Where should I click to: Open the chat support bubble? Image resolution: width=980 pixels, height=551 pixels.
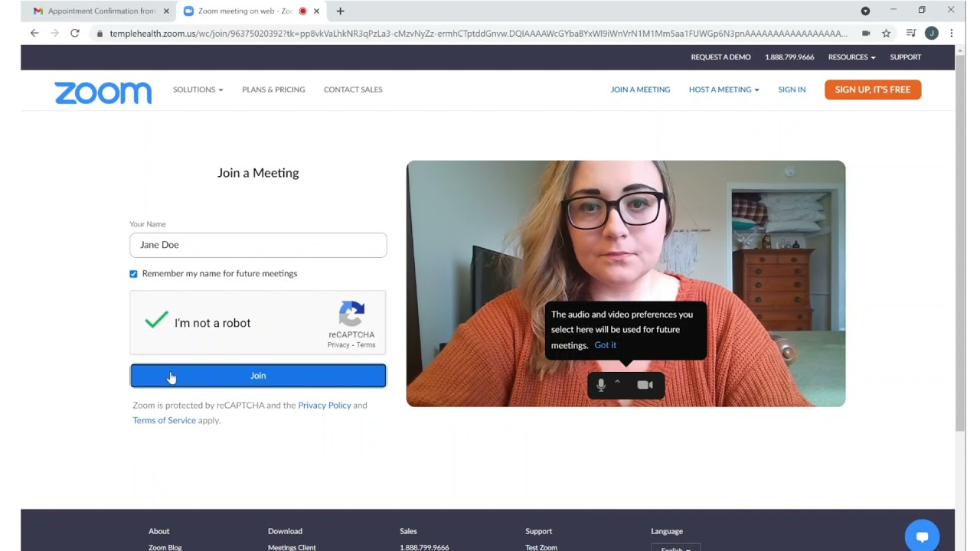tap(922, 536)
